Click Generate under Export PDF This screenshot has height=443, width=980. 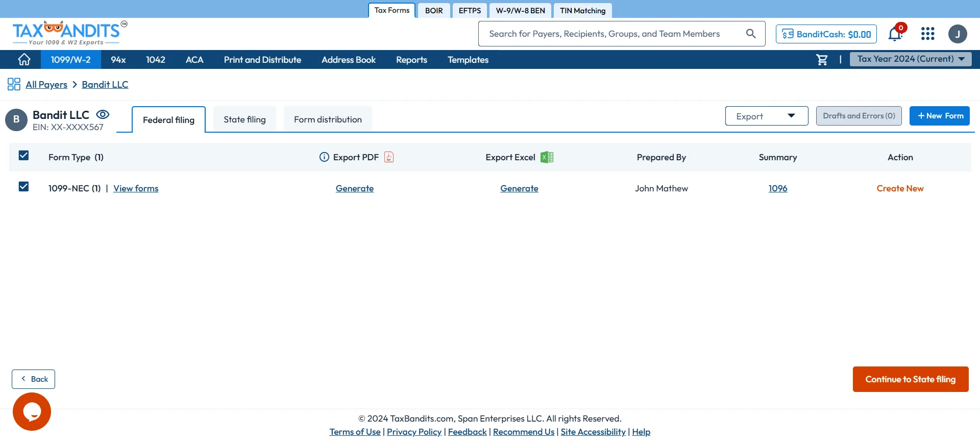(x=355, y=188)
